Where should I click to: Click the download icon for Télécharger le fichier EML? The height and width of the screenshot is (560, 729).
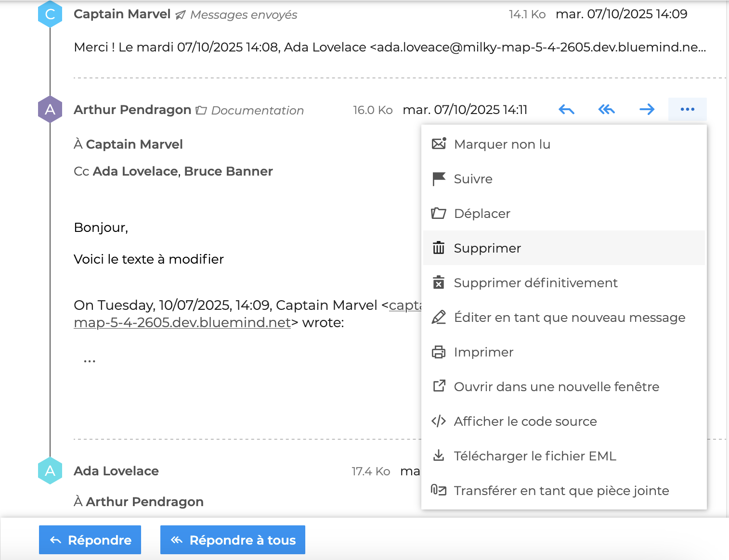pyautogui.click(x=439, y=456)
